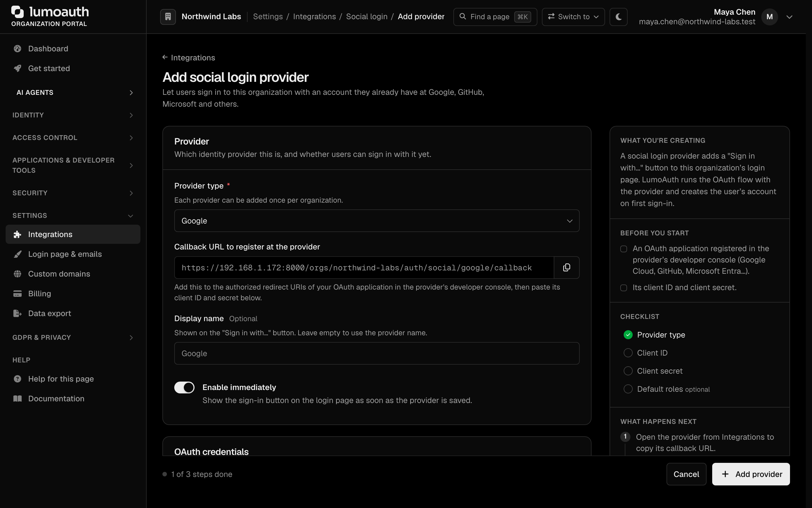The height and width of the screenshot is (508, 812).
Task: Click the callback URL field
Action: pos(364,268)
